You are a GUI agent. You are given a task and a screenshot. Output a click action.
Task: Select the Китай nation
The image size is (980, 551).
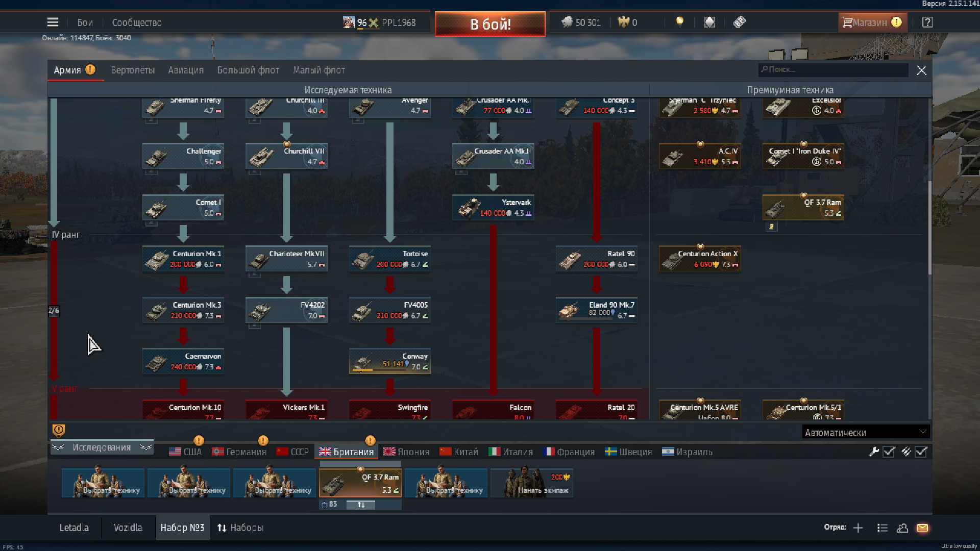click(459, 452)
